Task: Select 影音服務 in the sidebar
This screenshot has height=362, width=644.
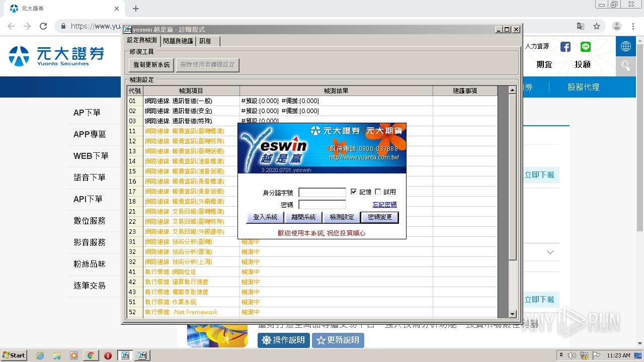Action: pyautogui.click(x=90, y=242)
